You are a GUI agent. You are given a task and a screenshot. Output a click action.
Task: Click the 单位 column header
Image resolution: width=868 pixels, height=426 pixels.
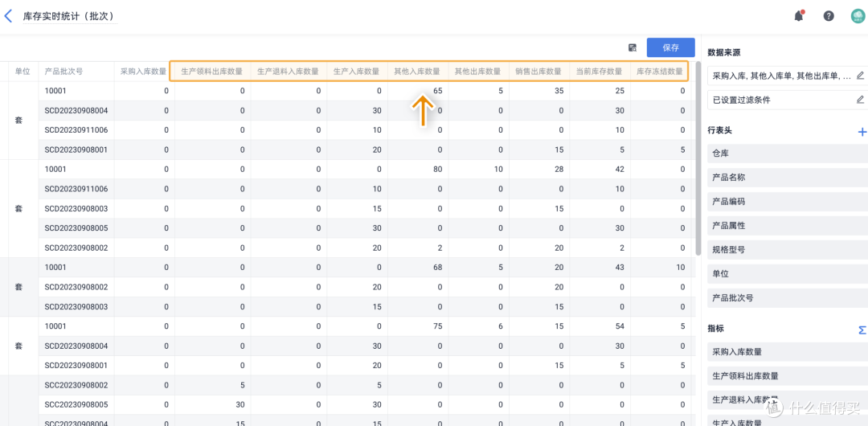[x=23, y=72]
